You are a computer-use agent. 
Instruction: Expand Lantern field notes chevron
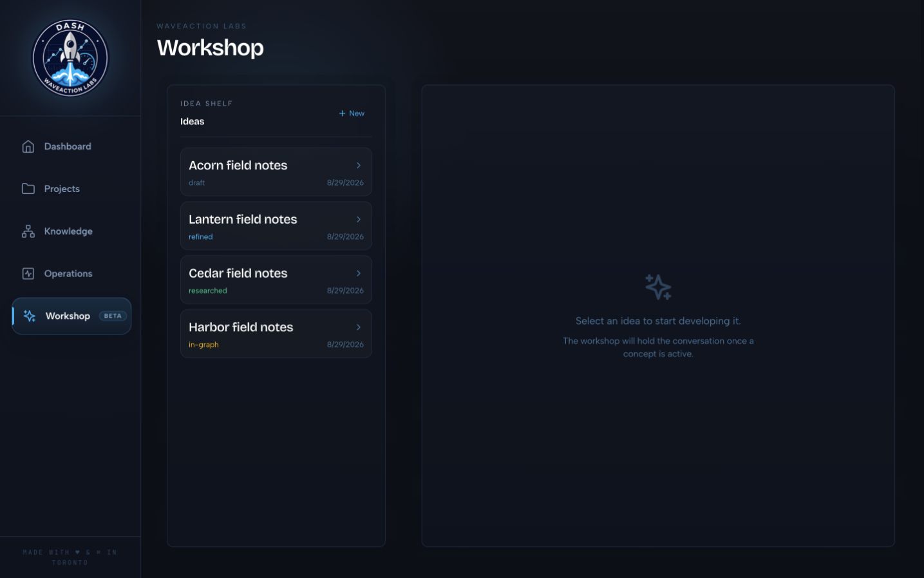[359, 220]
